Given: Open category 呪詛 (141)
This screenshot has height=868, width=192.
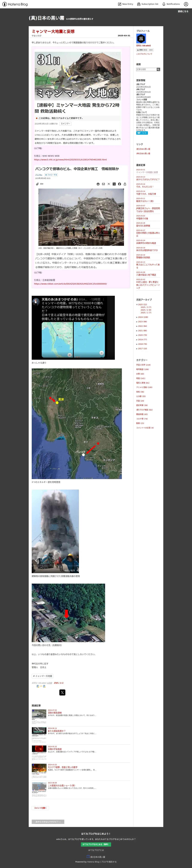Looking at the screenshot, I should (x=141, y=378).
